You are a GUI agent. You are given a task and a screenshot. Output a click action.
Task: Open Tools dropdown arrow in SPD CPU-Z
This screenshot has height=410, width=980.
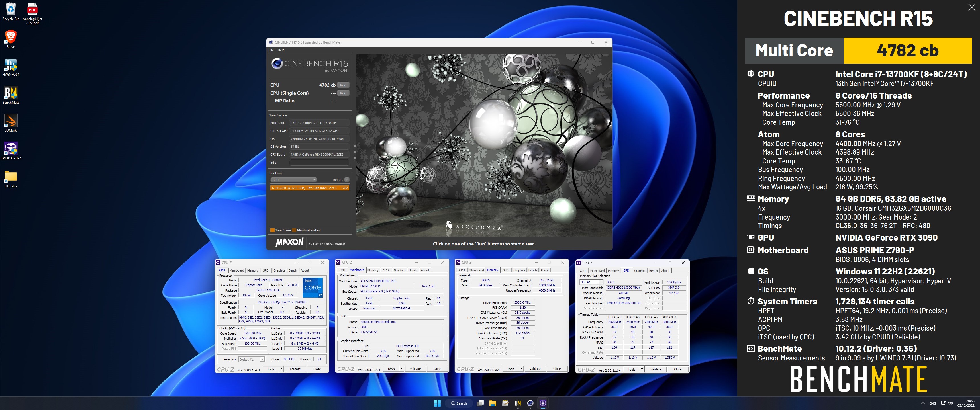pyautogui.click(x=642, y=369)
